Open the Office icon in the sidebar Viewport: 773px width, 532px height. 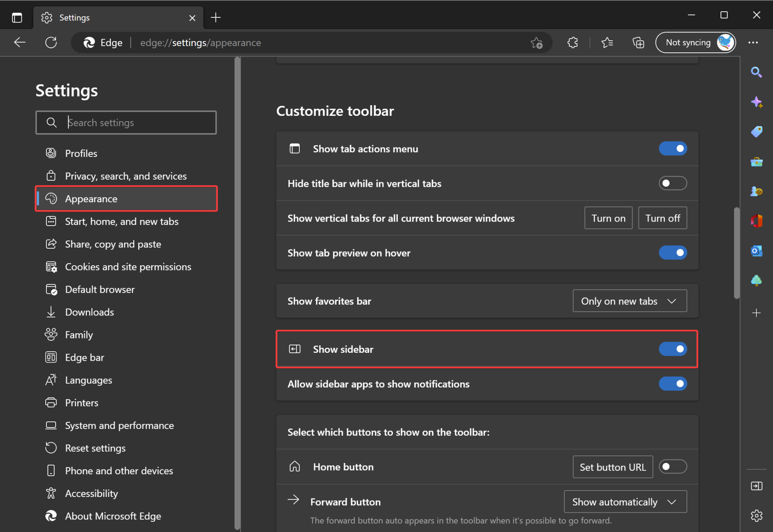[x=757, y=221]
